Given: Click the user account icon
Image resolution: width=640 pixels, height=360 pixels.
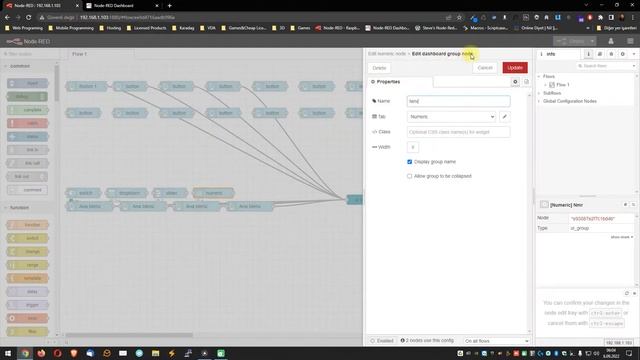Looking at the screenshot, I should pos(611,41).
